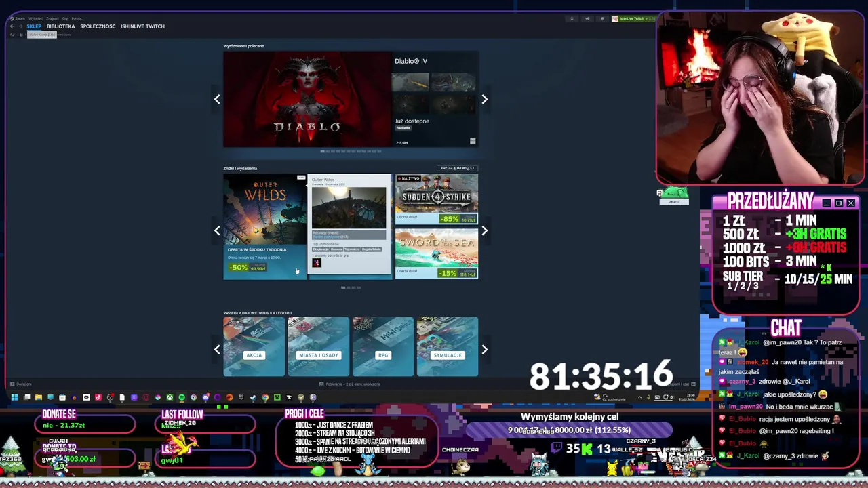
Task: Open the SKLEP store tab
Action: click(34, 26)
